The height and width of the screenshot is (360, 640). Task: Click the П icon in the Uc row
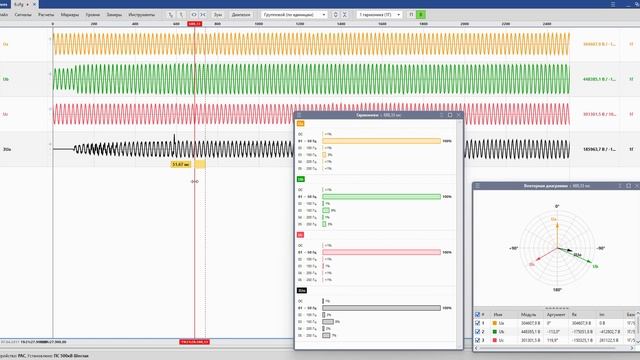631,114
